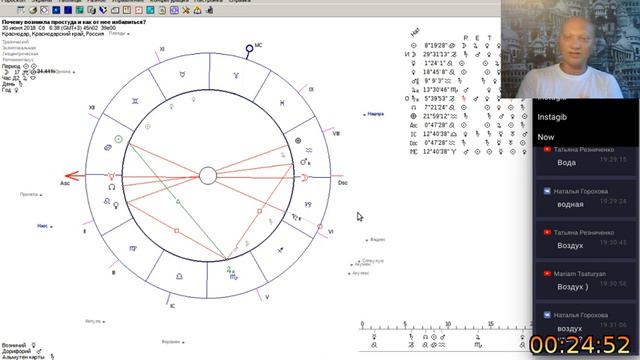Click the date line '30 июня 2018'
This screenshot has width=640, height=360.
(x=59, y=28)
